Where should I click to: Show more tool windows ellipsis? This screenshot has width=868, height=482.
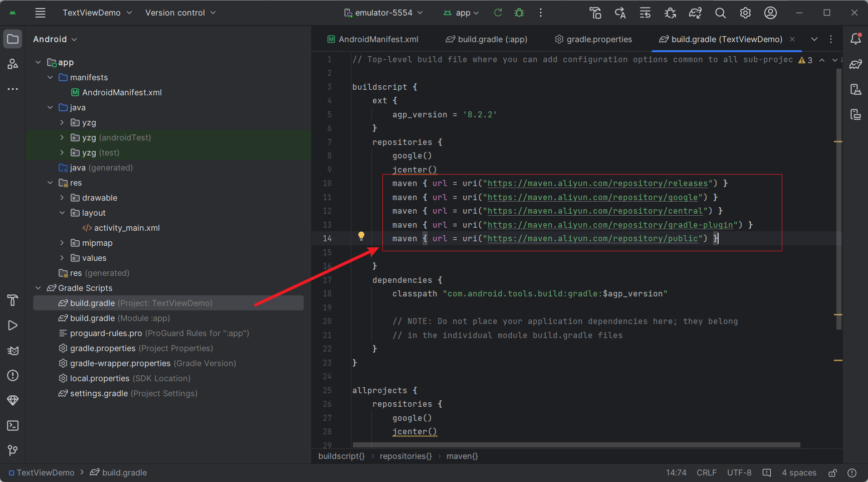point(13,89)
